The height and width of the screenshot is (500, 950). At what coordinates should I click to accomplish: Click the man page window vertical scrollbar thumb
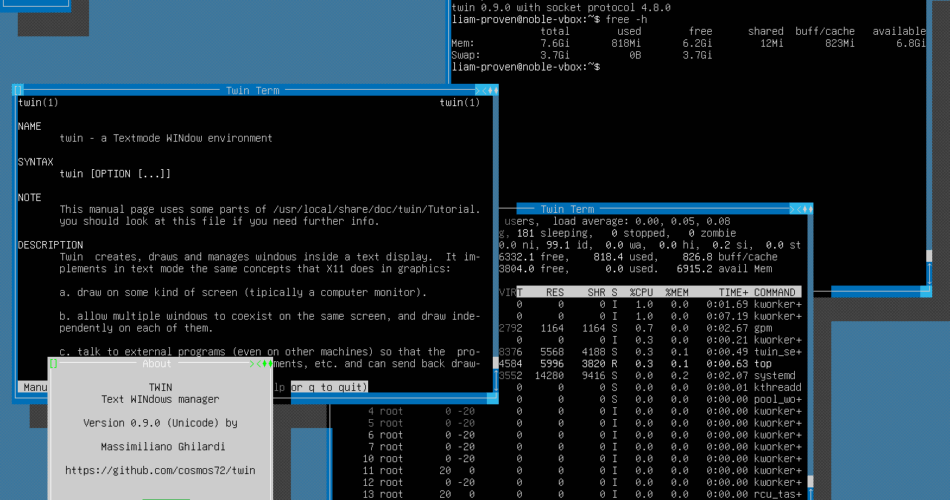tap(496, 363)
